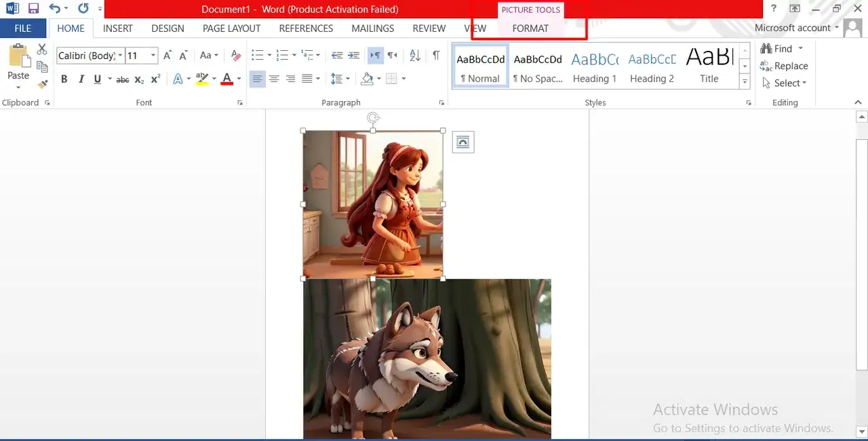Click the Format Painter brush icon
This screenshot has height=441, width=868.
click(x=42, y=85)
